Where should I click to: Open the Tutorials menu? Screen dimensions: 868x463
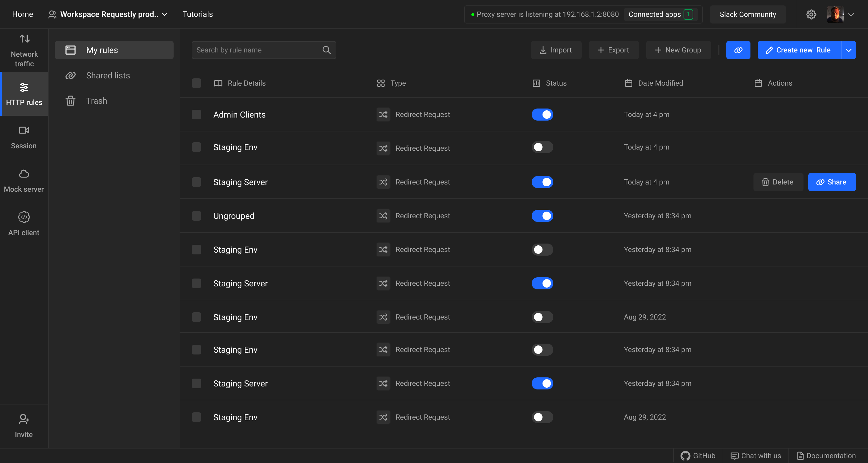coord(198,14)
